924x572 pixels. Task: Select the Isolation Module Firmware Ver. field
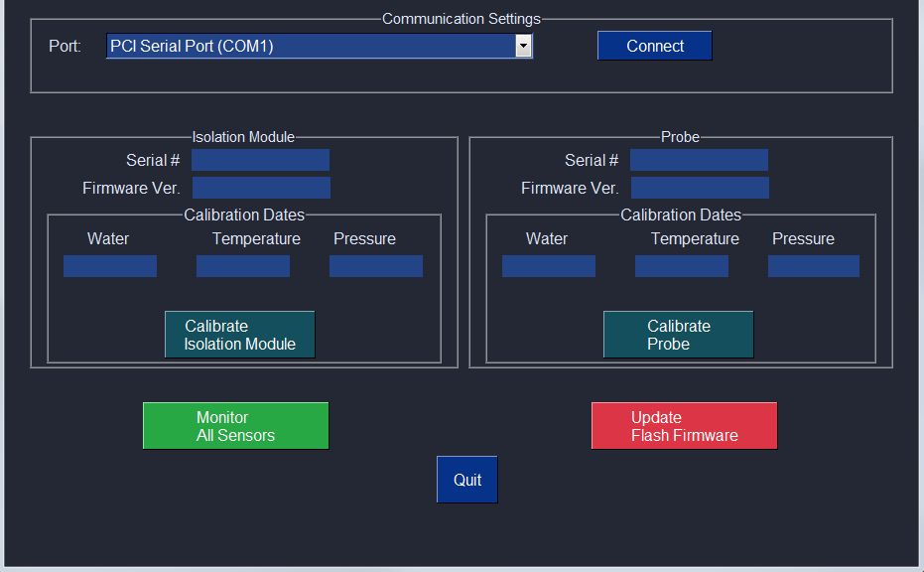(261, 187)
